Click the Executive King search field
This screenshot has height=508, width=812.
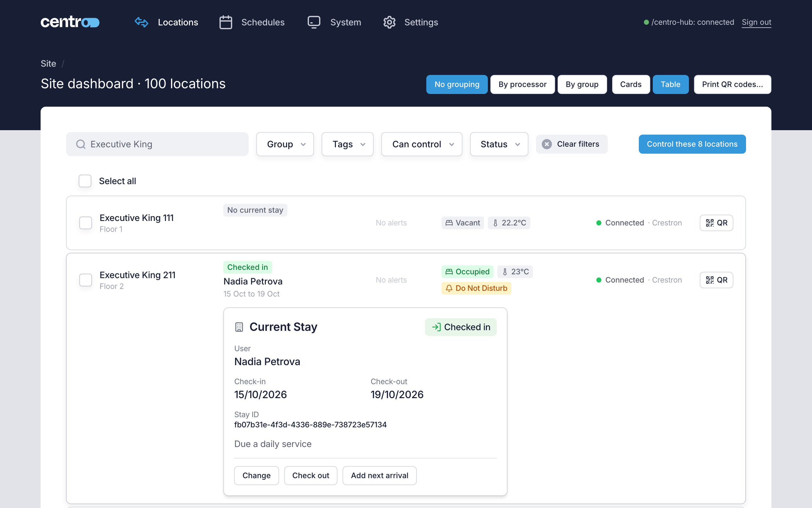click(x=157, y=144)
